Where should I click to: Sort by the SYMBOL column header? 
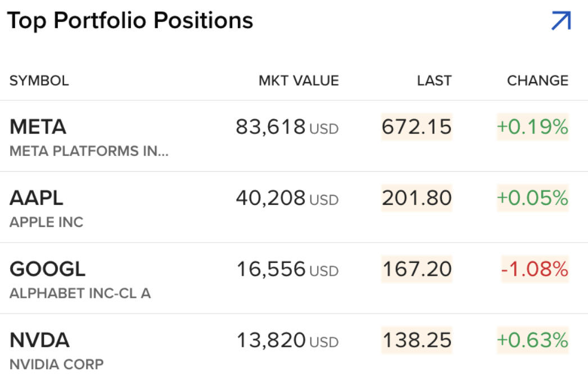(x=39, y=80)
